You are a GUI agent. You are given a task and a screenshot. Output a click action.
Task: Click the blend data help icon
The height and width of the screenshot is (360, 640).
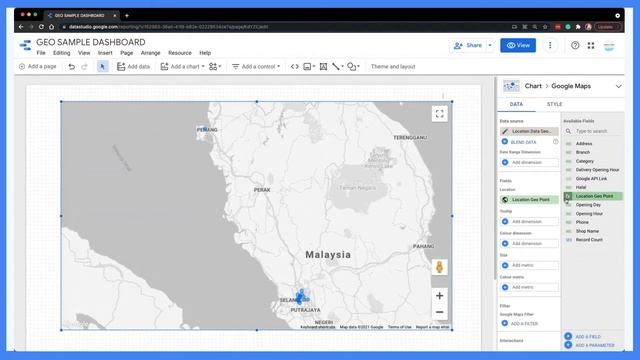(556, 142)
